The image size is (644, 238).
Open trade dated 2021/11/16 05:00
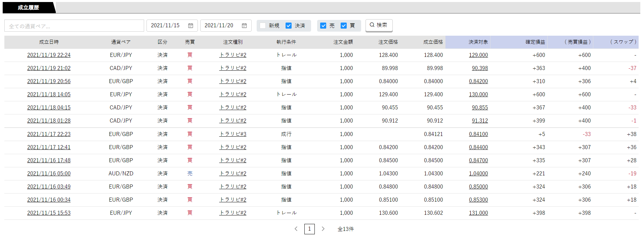coord(49,173)
